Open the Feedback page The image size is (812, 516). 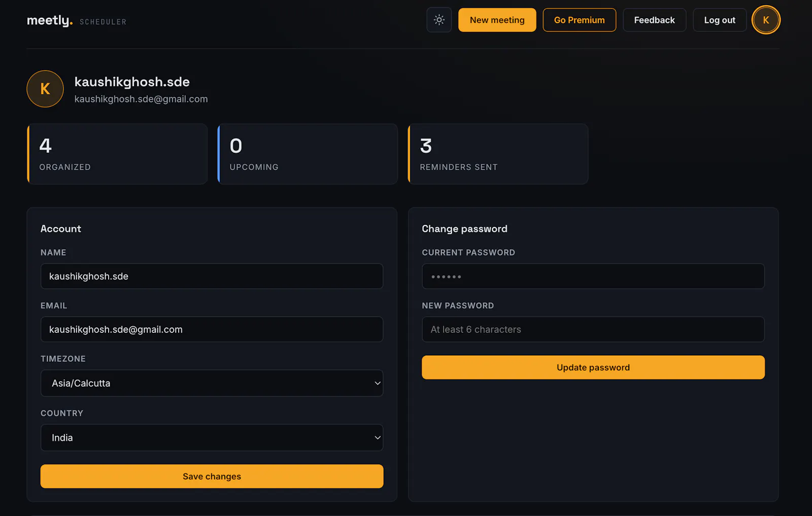pos(654,20)
